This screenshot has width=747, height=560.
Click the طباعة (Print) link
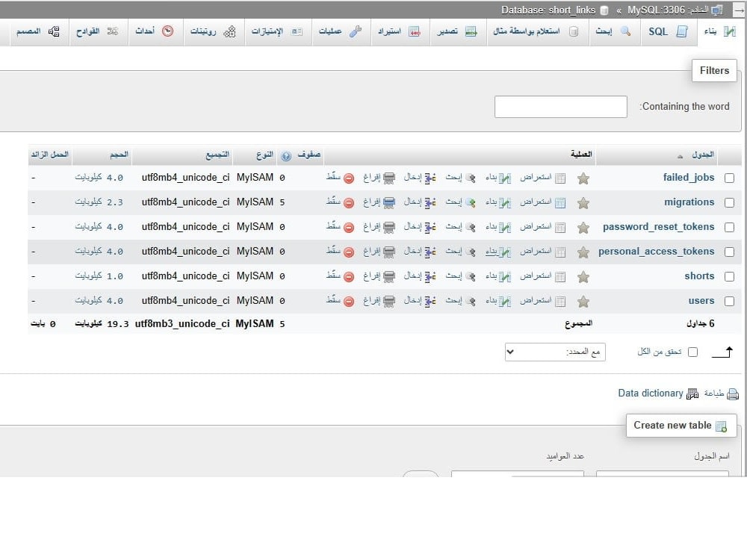(714, 393)
